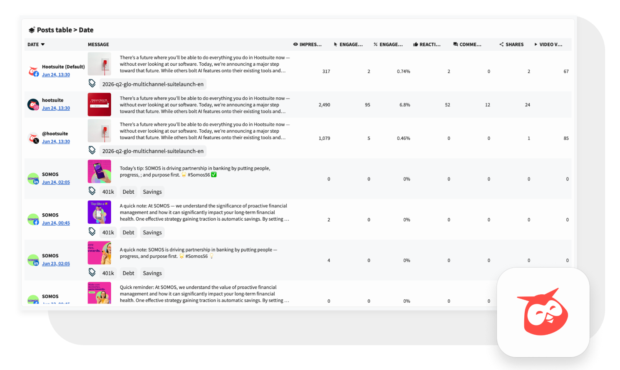
Task: Click tag icon under @hootsuite post
Action: point(92,150)
